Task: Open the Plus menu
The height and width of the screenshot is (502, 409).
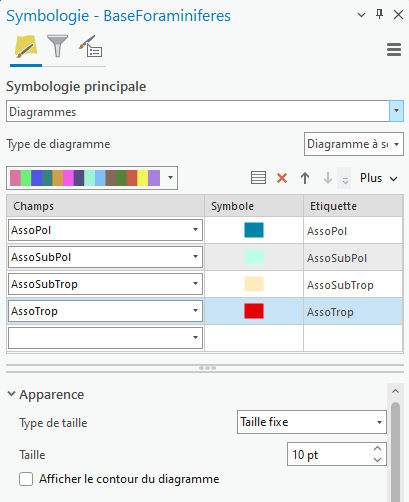Action: click(x=379, y=178)
